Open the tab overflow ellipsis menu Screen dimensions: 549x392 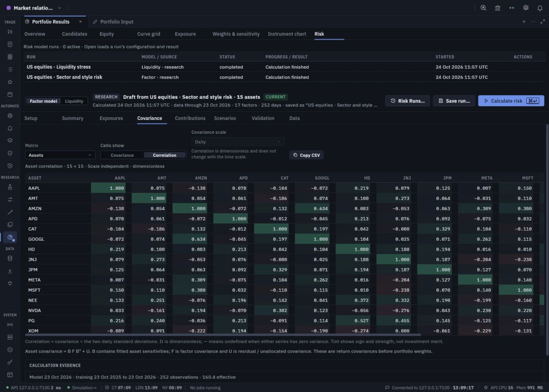click(x=533, y=22)
